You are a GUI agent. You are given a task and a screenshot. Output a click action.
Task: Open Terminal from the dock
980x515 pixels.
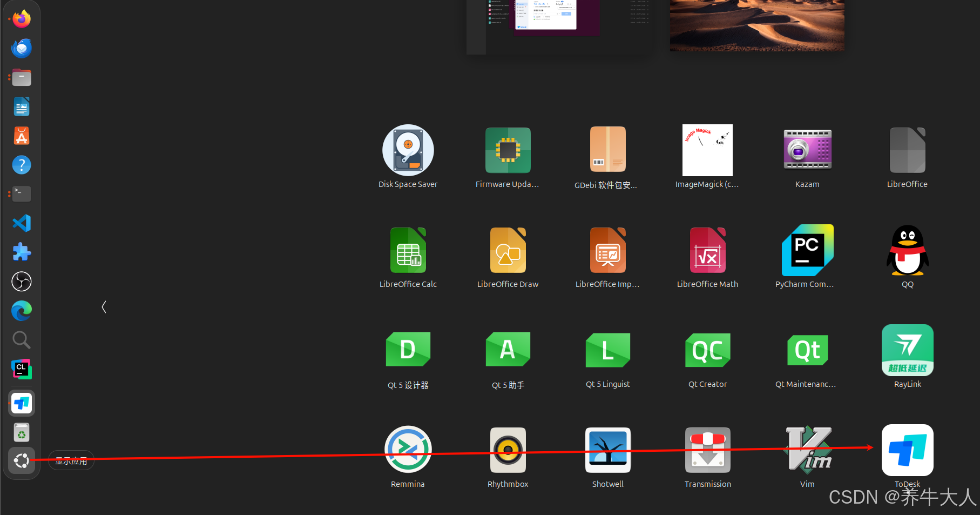(22, 194)
